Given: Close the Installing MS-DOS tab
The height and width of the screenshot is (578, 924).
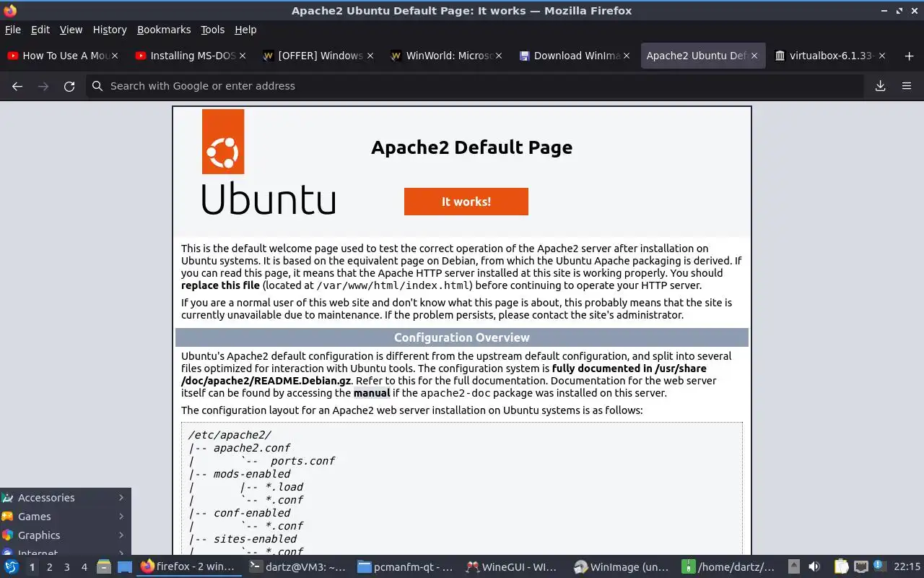Looking at the screenshot, I should click(243, 56).
